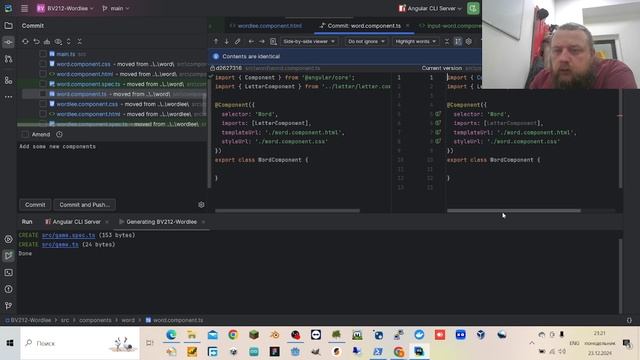Image resolution: width=640 pixels, height=360 pixels.
Task: Go to previous difference up arrow
Action: (216, 41)
